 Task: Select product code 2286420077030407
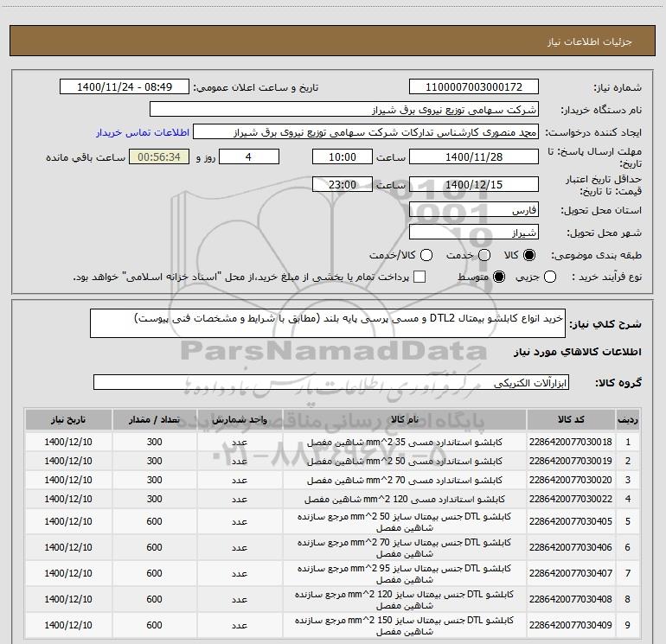point(571,573)
